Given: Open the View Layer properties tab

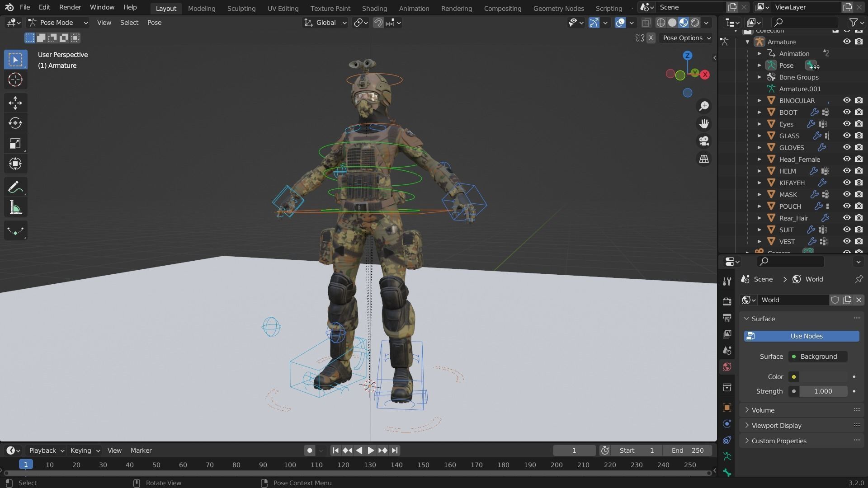Looking at the screenshot, I should 727,334.
